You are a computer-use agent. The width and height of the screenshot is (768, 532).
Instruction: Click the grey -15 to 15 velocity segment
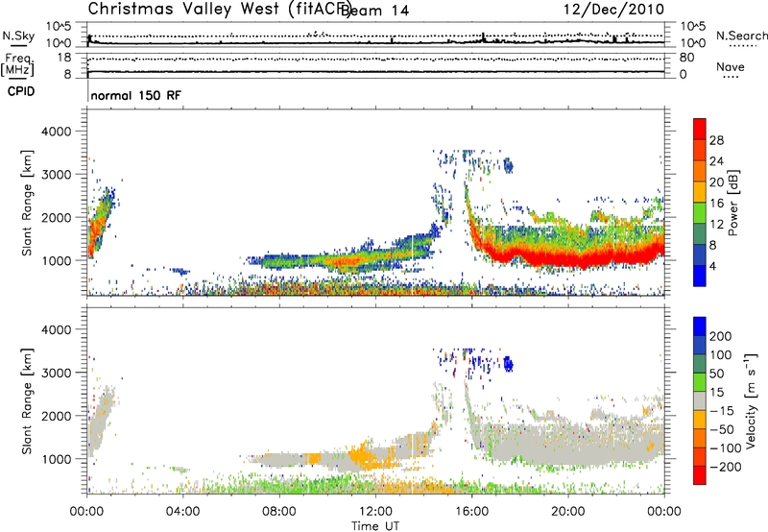click(x=700, y=400)
